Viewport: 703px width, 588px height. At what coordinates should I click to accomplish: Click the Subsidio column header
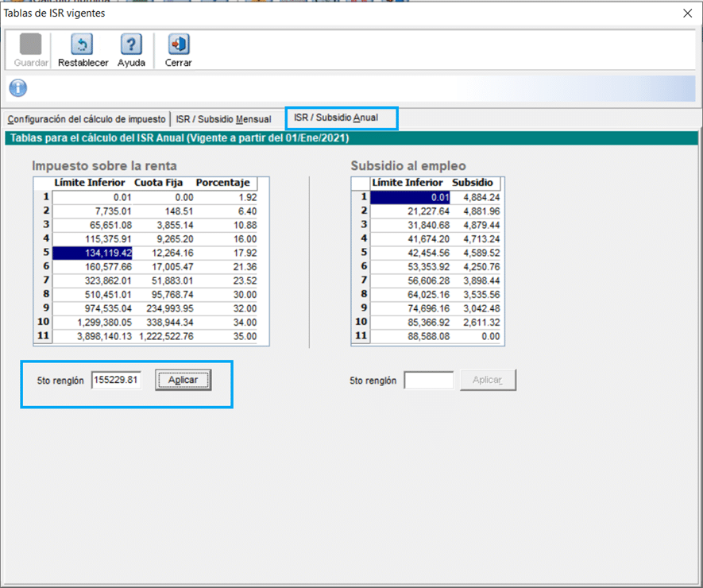pos(475,183)
